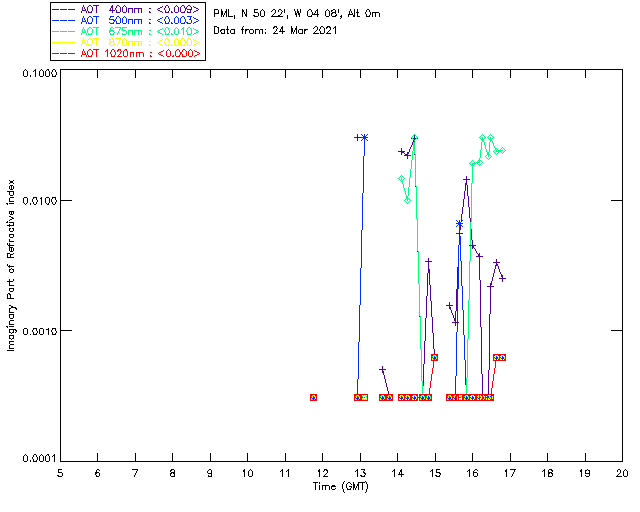Click the x-axis tick label 9
This screenshot has width=640, height=512.
point(210,473)
